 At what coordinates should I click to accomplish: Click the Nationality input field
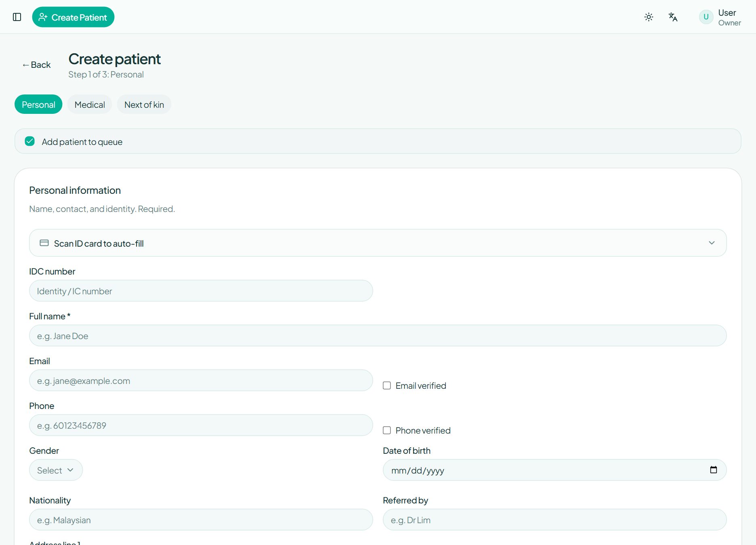click(201, 520)
